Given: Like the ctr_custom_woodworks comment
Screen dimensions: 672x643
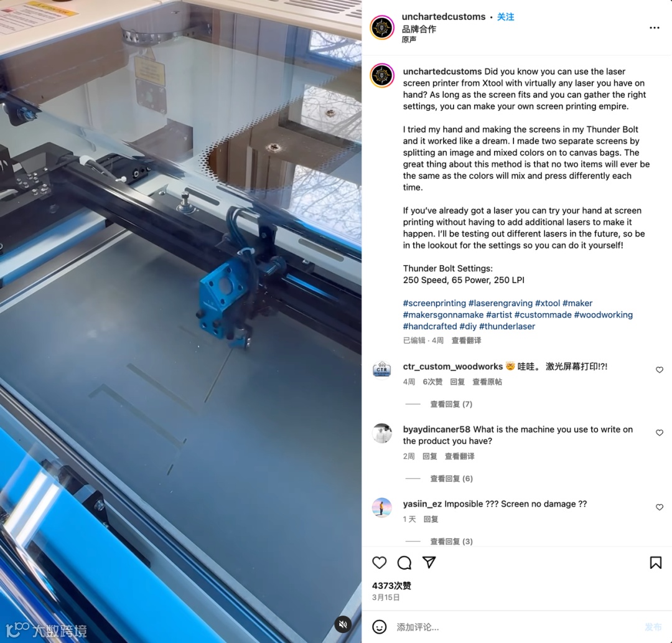Looking at the screenshot, I should pyautogui.click(x=660, y=370).
